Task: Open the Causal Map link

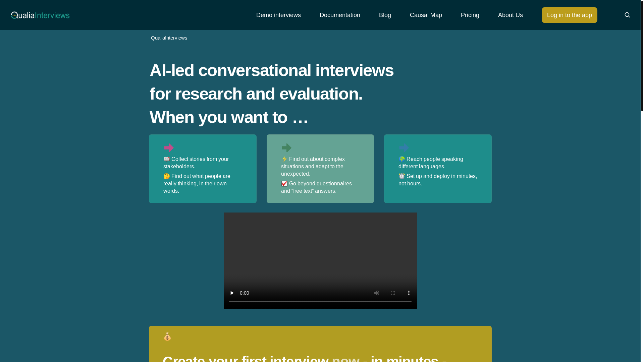Action: point(426,15)
